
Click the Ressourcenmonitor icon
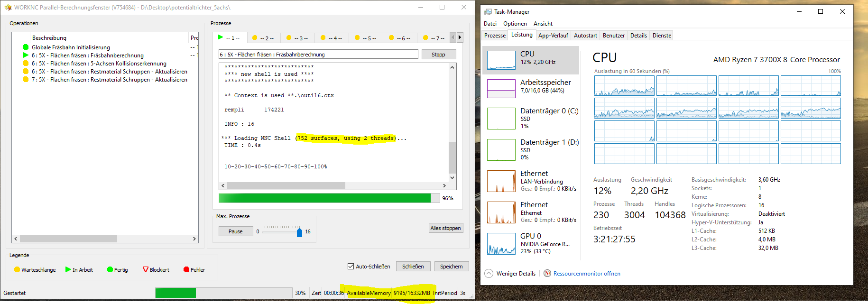pos(547,273)
